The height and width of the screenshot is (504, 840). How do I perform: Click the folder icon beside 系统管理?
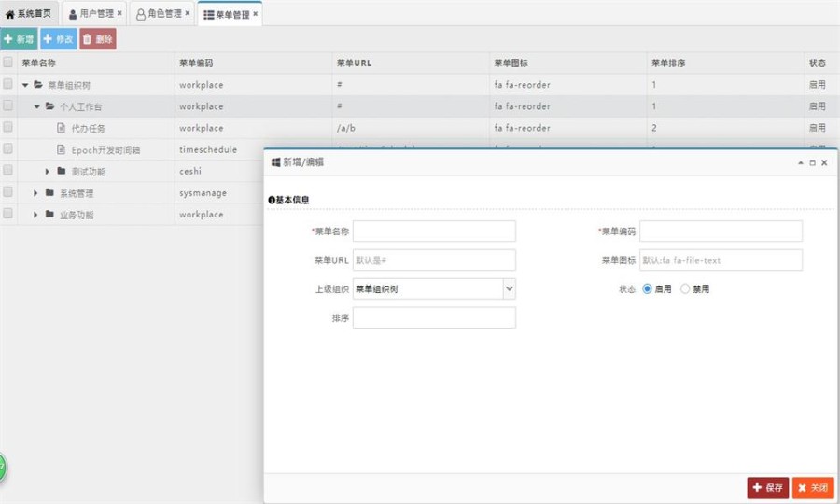click(x=49, y=193)
